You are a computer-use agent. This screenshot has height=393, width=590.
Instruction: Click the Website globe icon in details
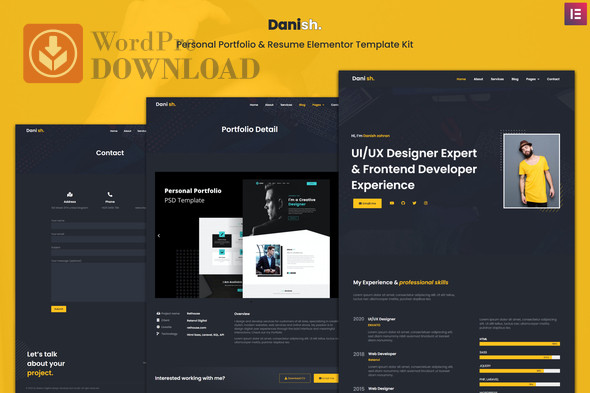[x=158, y=327]
